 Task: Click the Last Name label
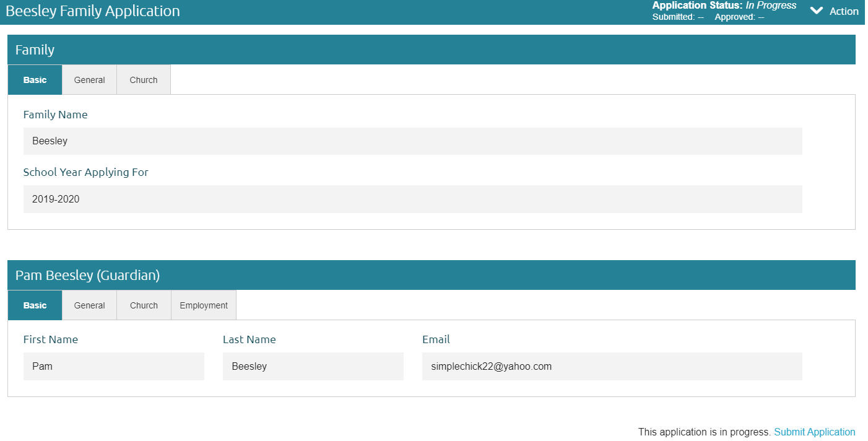click(250, 339)
